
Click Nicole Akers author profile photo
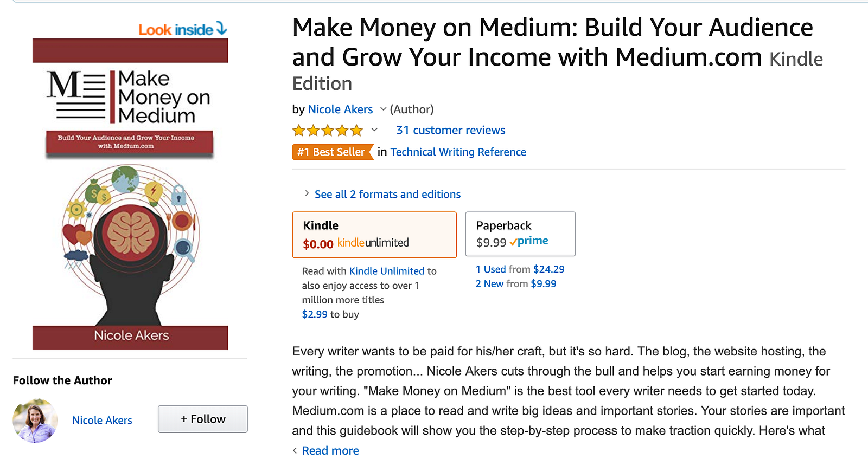35,421
